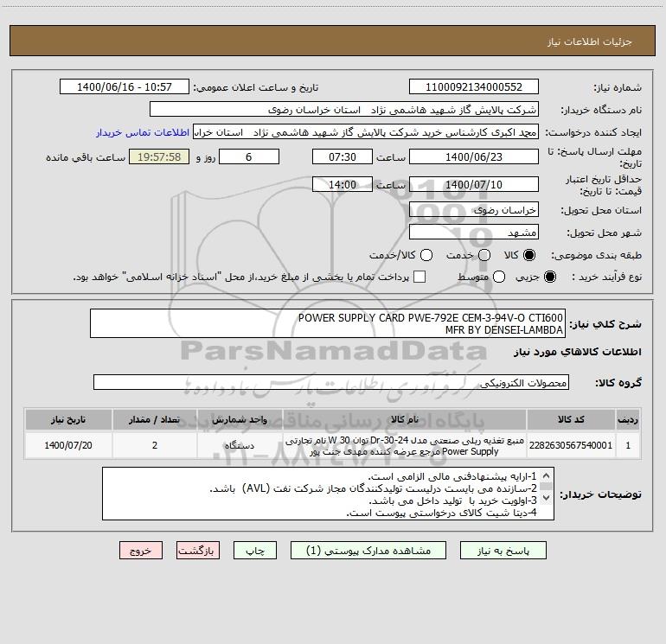Click the countdown timer 19:57:58
Viewport: 666px width, 644px height.
click(159, 156)
